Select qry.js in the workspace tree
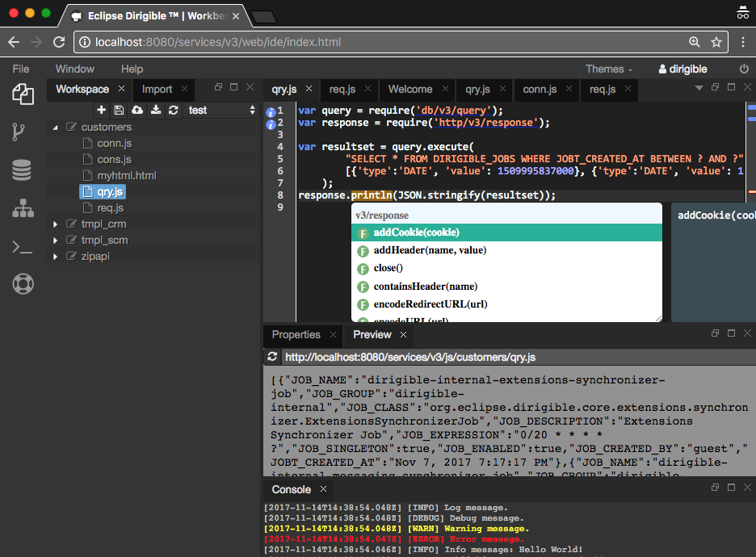The image size is (756, 557). click(x=103, y=192)
